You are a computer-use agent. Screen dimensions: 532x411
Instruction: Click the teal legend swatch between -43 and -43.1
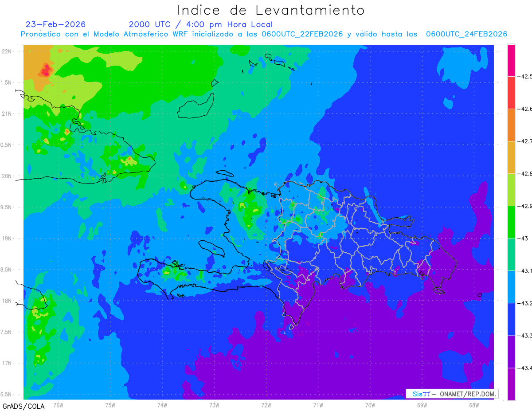coord(511,254)
